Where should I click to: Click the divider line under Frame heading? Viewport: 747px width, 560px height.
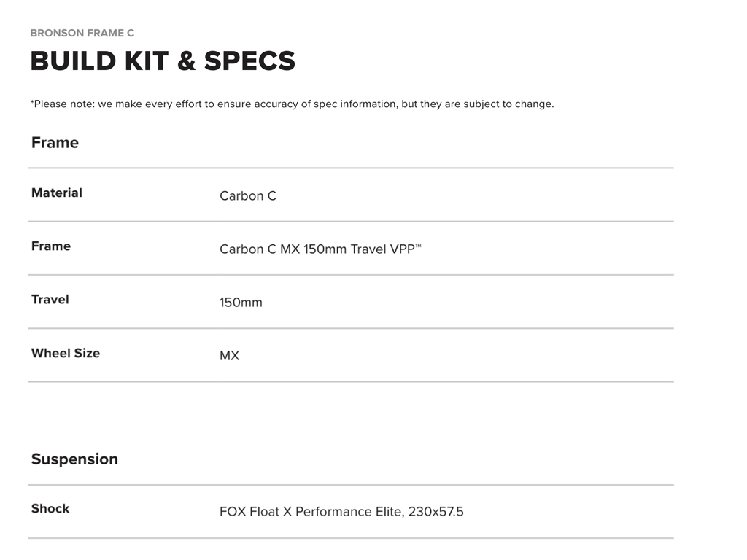click(x=350, y=168)
